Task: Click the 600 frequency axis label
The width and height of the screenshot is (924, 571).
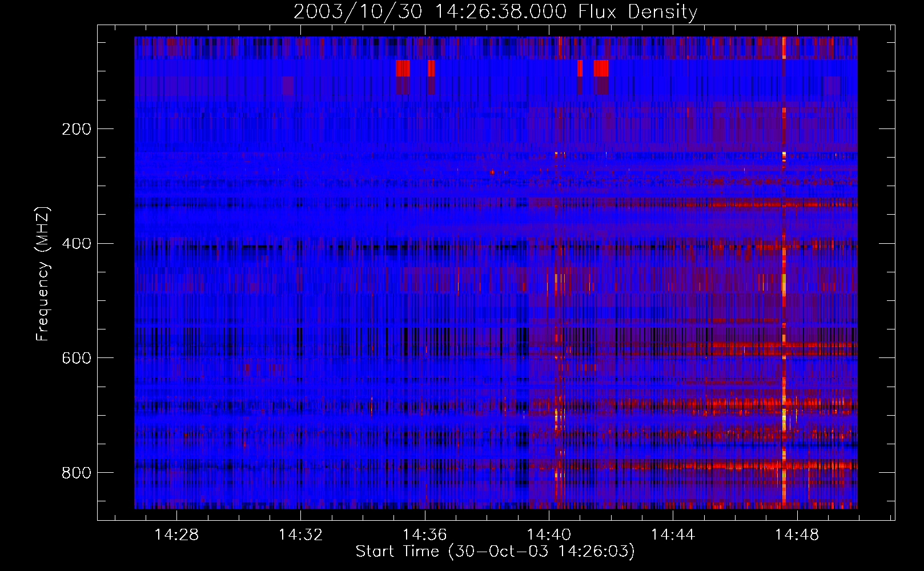Action: [x=77, y=358]
